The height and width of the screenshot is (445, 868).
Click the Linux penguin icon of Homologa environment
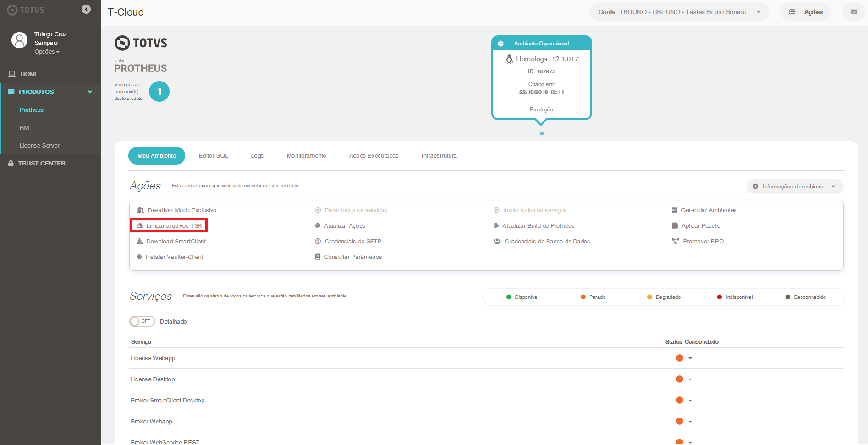click(509, 59)
